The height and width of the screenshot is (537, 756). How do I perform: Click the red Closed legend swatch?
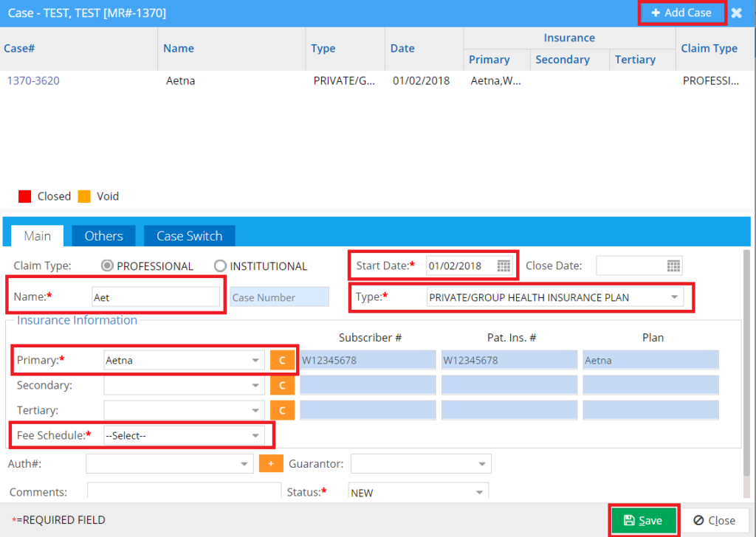coord(23,195)
